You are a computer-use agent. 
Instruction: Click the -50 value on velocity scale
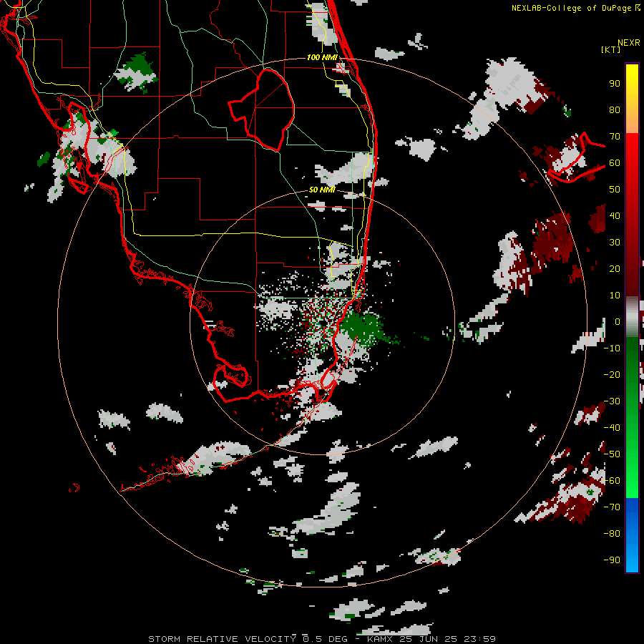point(612,454)
